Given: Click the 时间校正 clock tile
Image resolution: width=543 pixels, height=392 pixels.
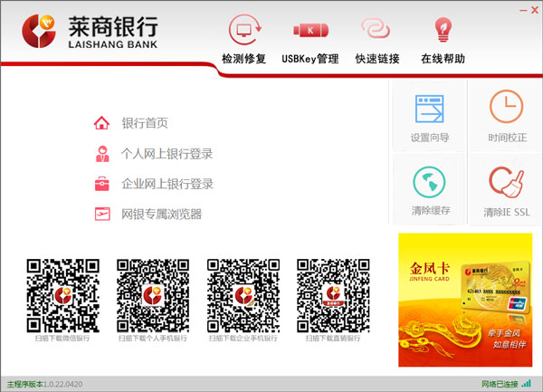Looking at the screenshot, I should [x=507, y=117].
